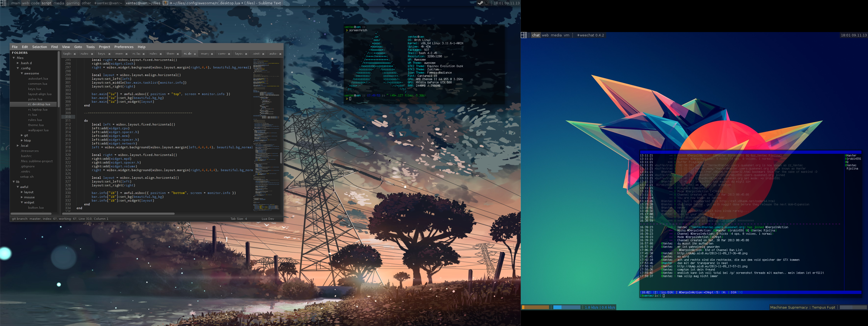
Task: Collapse the awesome folder
Action: pos(22,74)
